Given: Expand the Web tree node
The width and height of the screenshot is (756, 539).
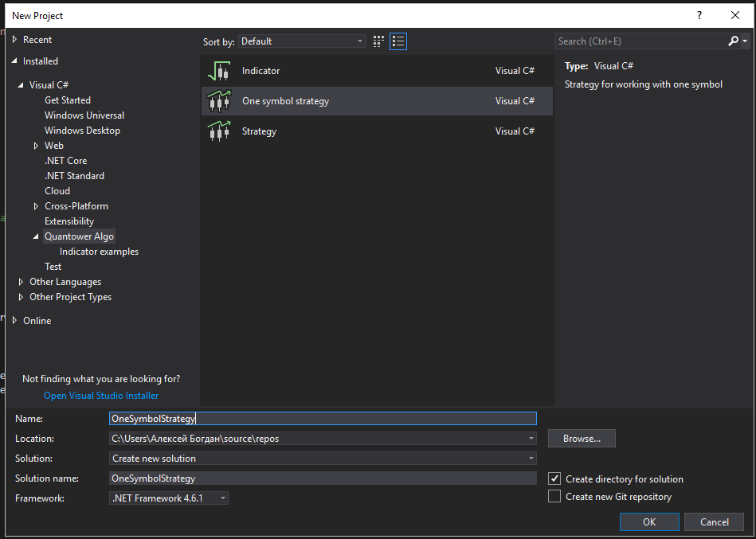Looking at the screenshot, I should (x=37, y=146).
